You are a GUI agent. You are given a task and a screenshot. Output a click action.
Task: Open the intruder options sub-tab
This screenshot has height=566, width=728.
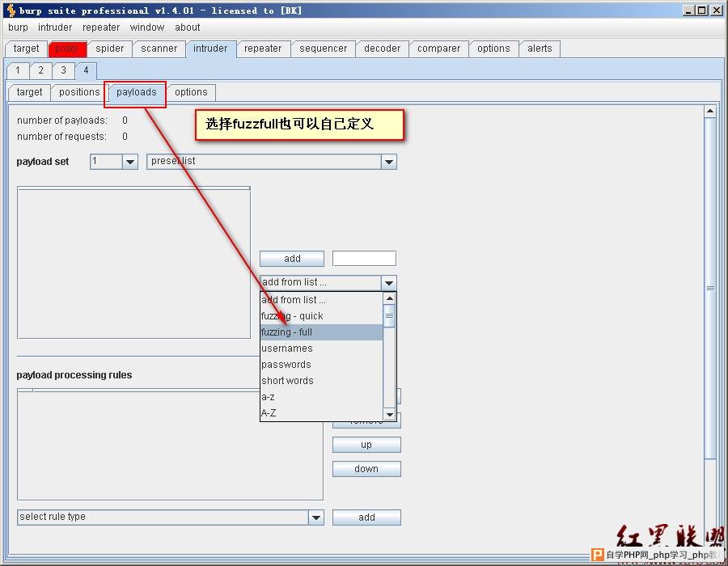click(191, 92)
